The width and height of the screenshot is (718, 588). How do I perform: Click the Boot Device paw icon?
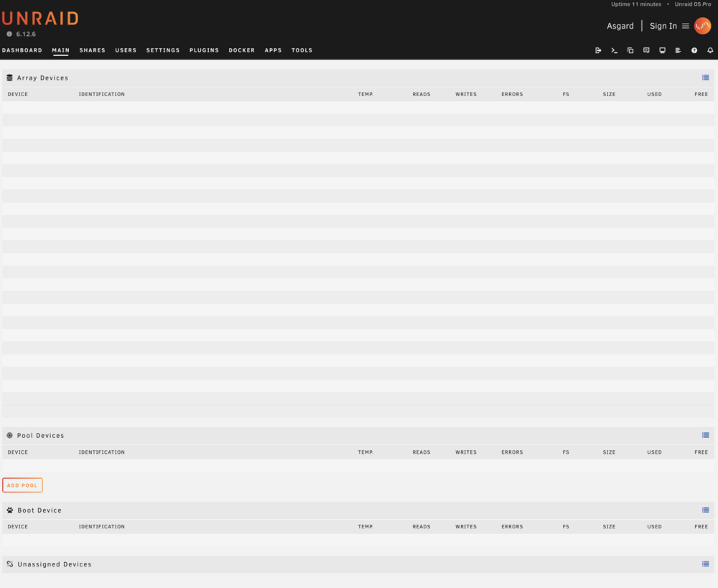tap(9, 510)
